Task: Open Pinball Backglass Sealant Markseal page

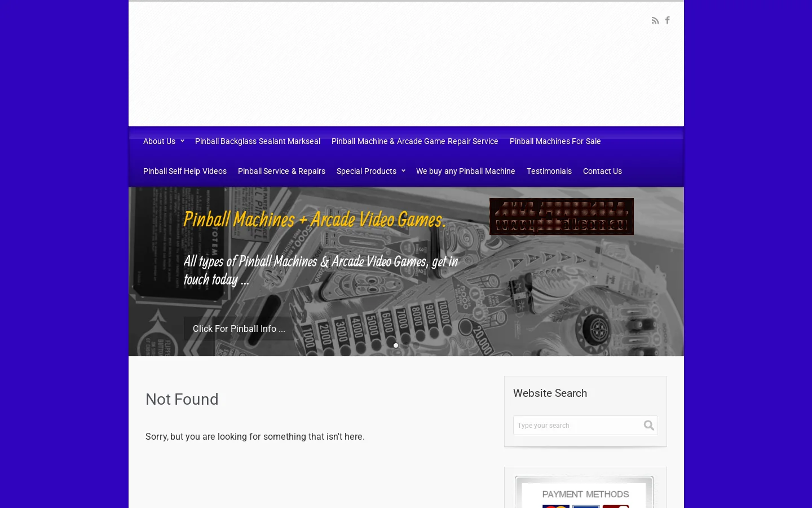Action: 258,141
